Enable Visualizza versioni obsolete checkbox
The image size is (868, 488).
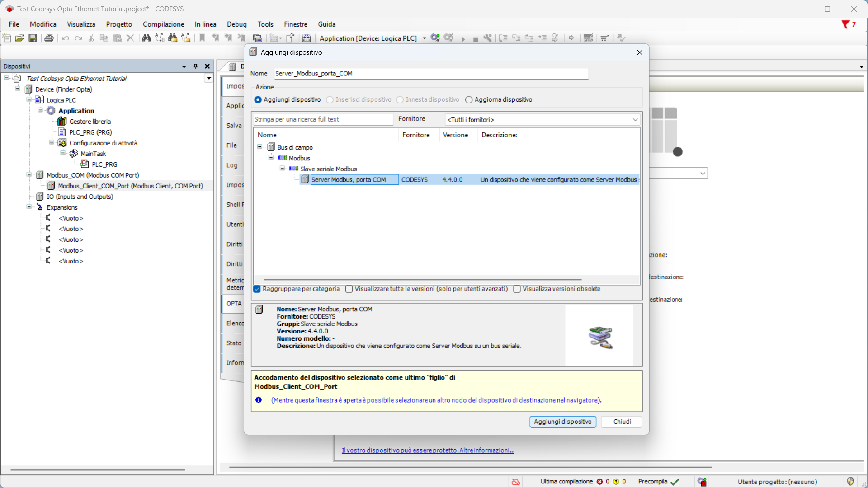517,289
